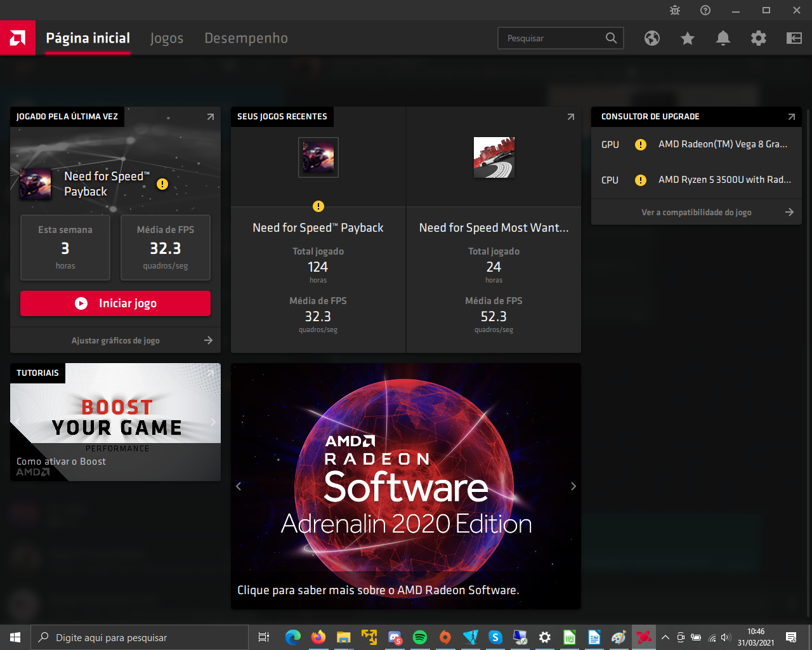Click the Need for Speed Most Want... title
812x650 pixels.
[x=494, y=228]
